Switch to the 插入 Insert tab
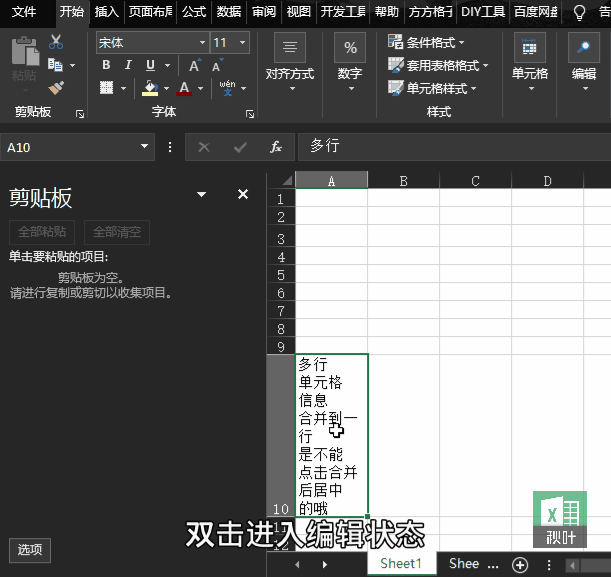611x577 pixels. pyautogui.click(x=106, y=12)
